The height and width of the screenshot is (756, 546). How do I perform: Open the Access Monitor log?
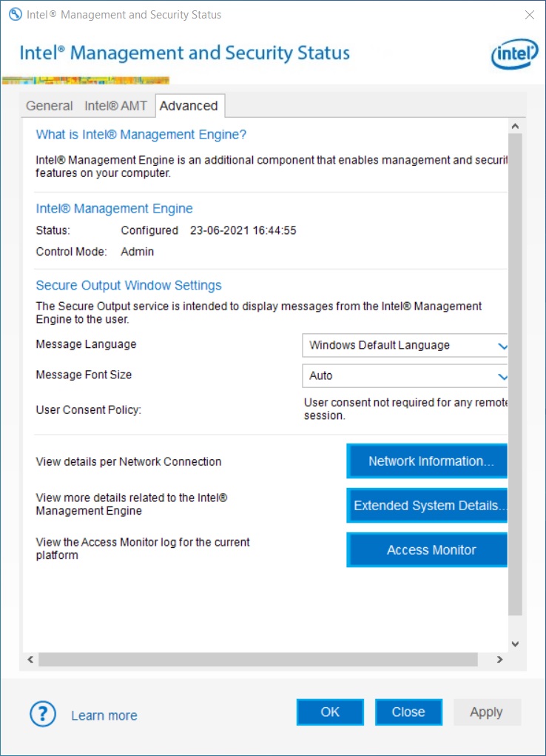pos(427,549)
